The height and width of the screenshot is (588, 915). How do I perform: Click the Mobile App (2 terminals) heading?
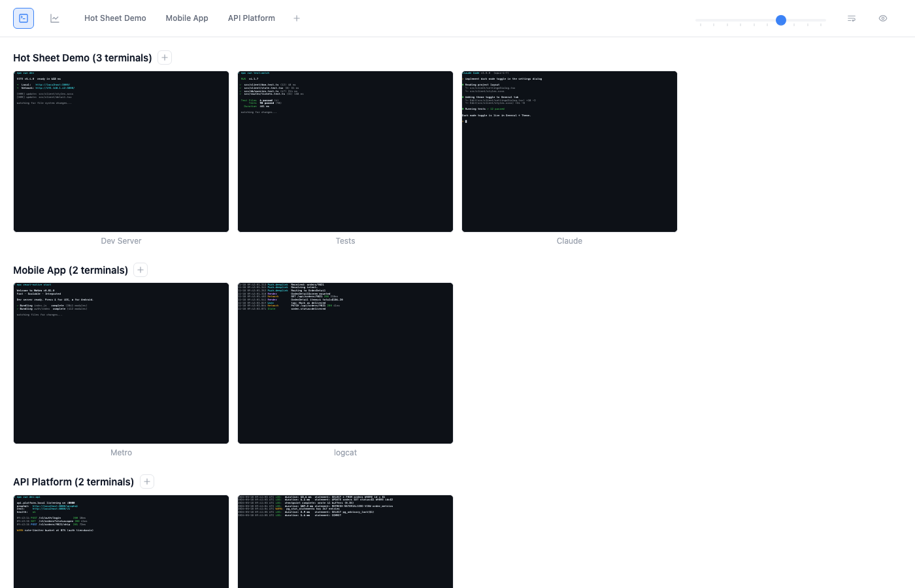(x=71, y=270)
